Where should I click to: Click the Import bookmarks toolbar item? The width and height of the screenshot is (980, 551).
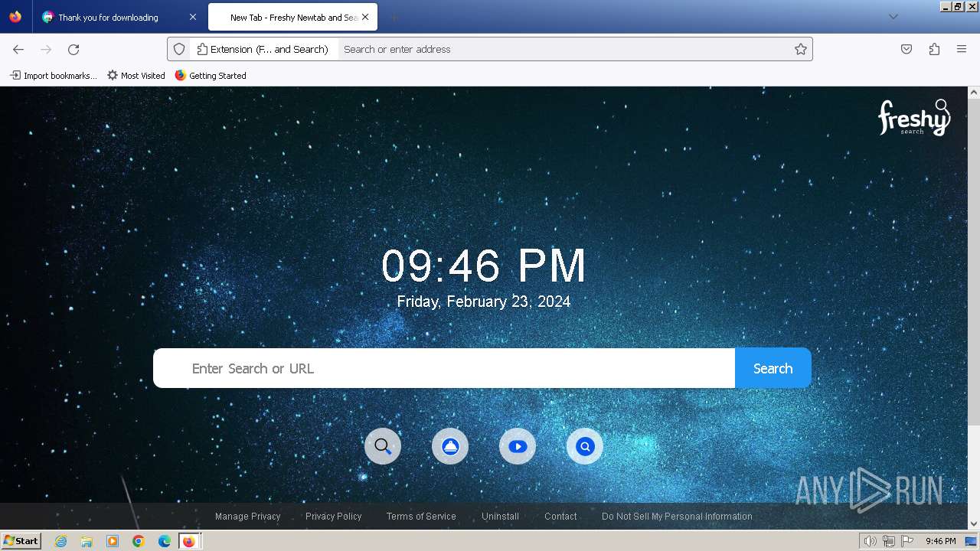(53, 76)
